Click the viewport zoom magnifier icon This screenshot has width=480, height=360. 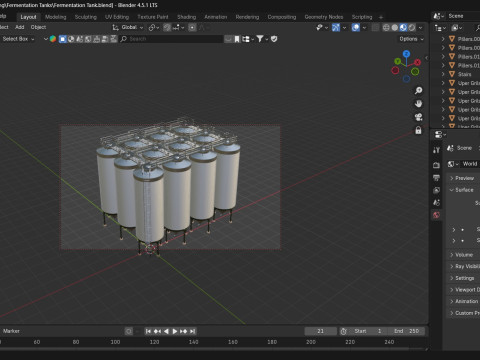pyautogui.click(x=418, y=90)
